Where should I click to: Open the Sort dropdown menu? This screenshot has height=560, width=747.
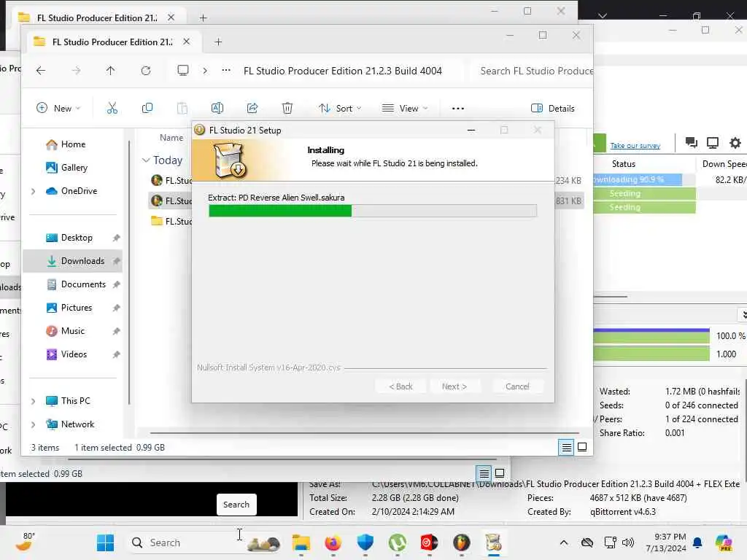pos(340,109)
